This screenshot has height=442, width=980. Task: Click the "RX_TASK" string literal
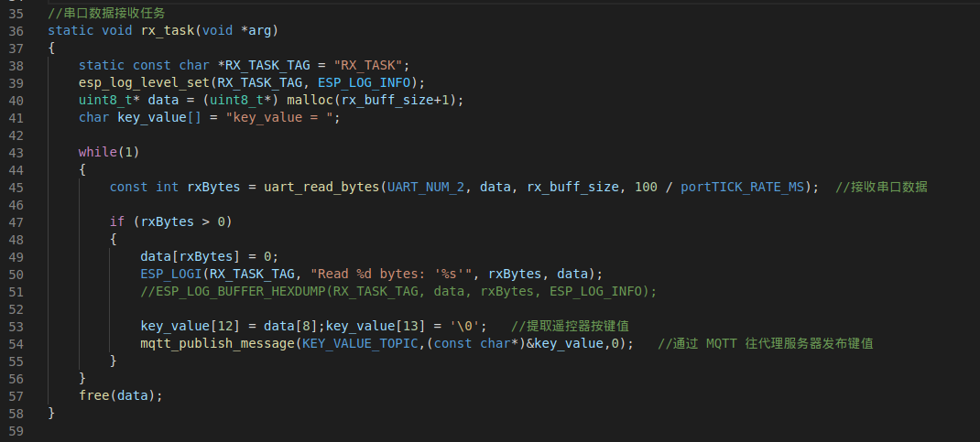[x=369, y=65]
